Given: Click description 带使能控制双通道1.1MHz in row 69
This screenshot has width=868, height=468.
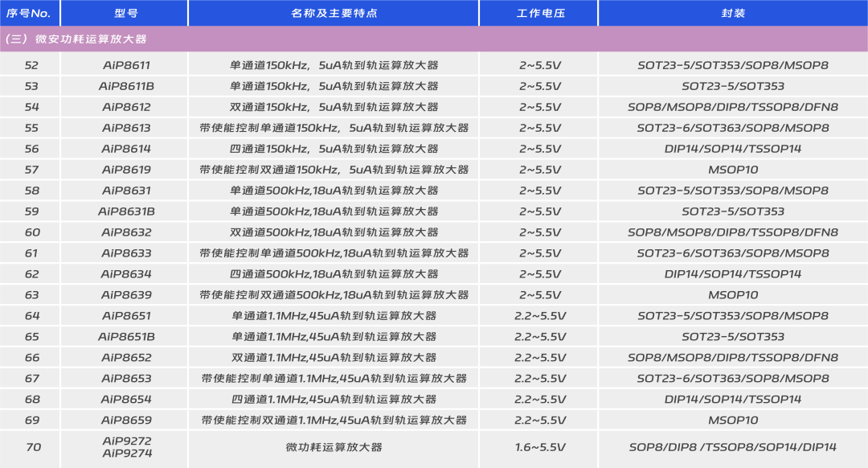Looking at the screenshot, I should (334, 420).
